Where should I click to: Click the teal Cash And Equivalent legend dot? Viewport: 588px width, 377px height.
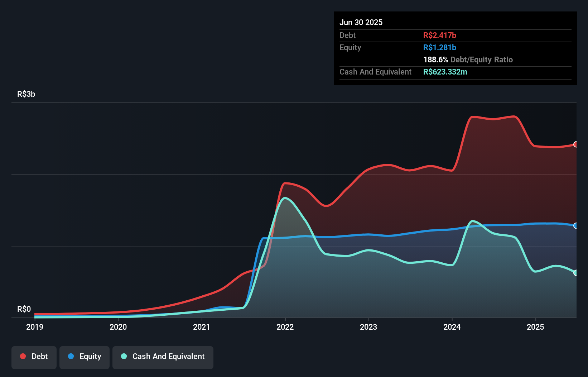124,356
